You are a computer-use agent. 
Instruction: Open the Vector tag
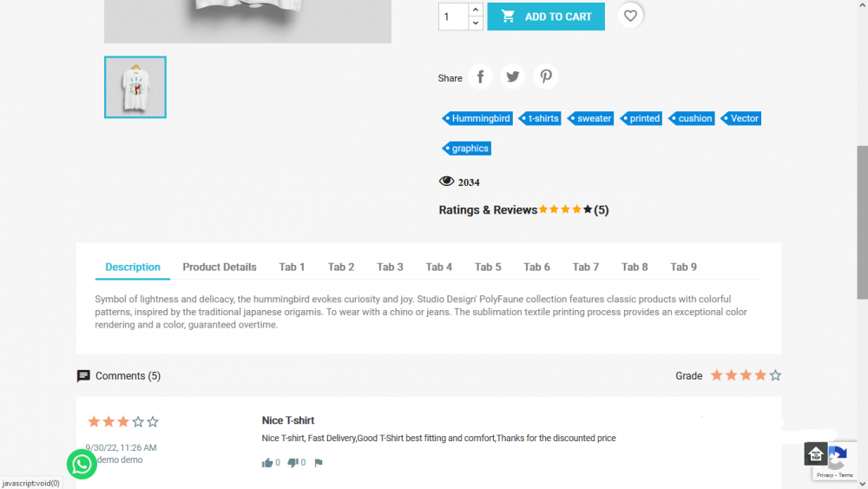[740, 118]
